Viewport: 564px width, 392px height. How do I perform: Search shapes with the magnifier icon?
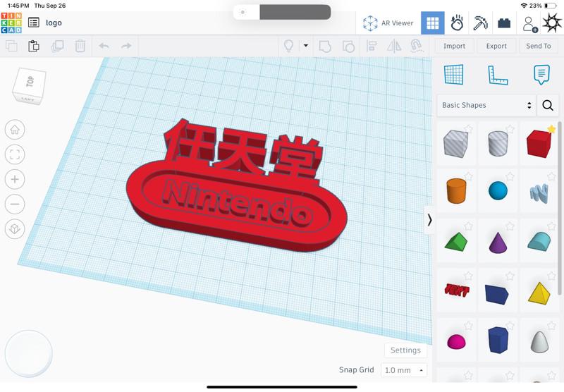[548, 105]
